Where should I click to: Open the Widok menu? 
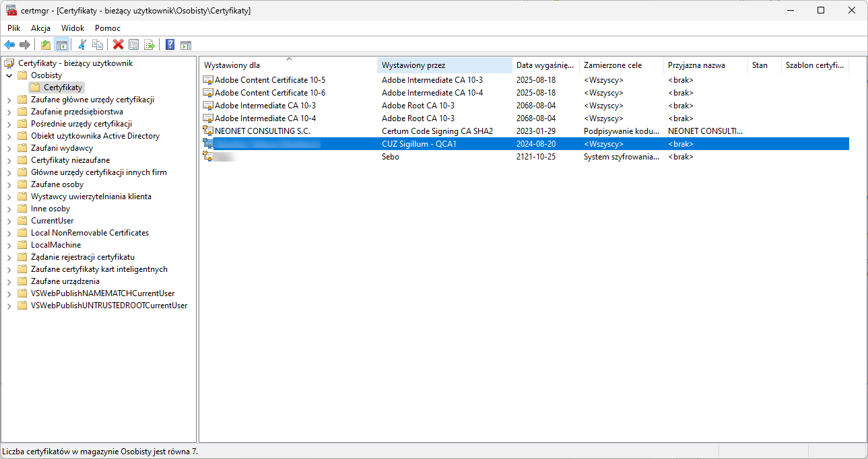(x=73, y=28)
